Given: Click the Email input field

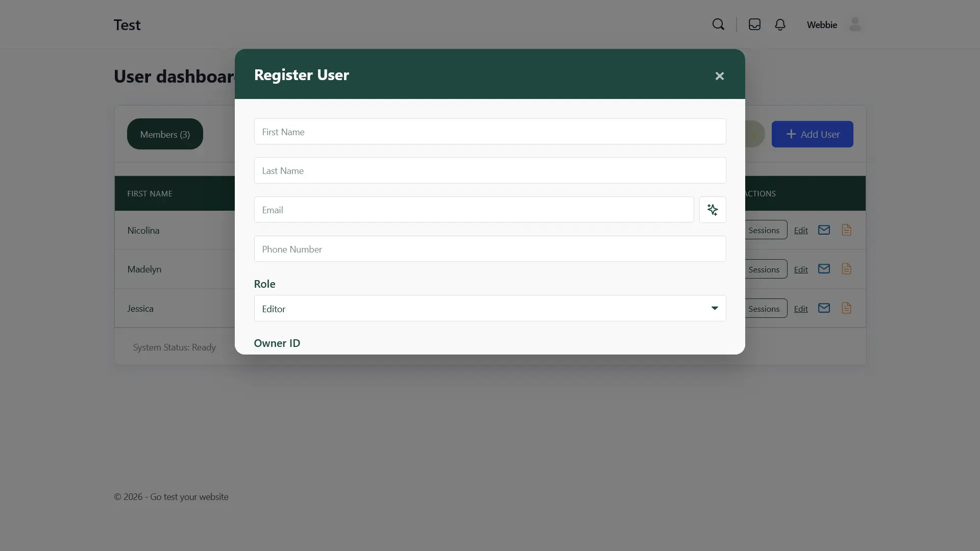Looking at the screenshot, I should coord(474,210).
